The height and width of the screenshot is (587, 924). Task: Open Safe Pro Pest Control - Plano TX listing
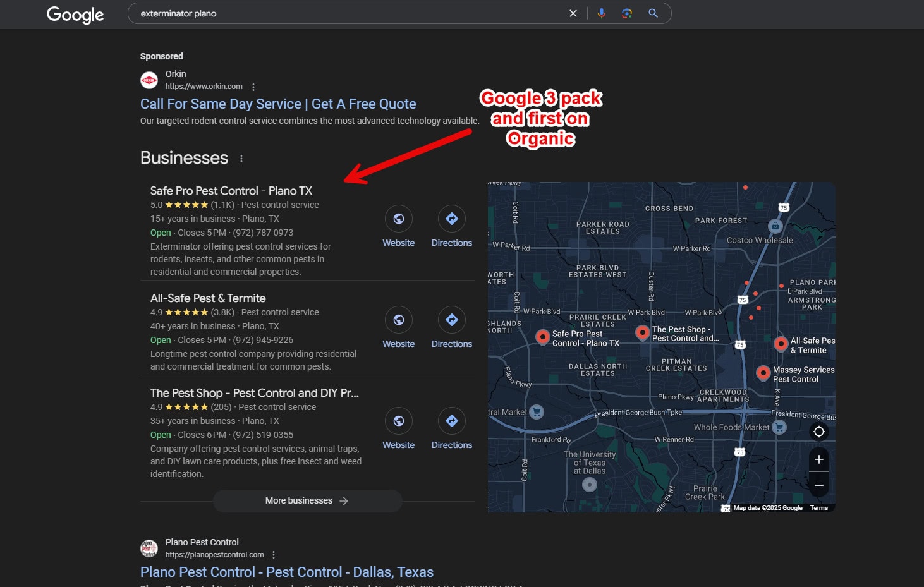(x=231, y=191)
